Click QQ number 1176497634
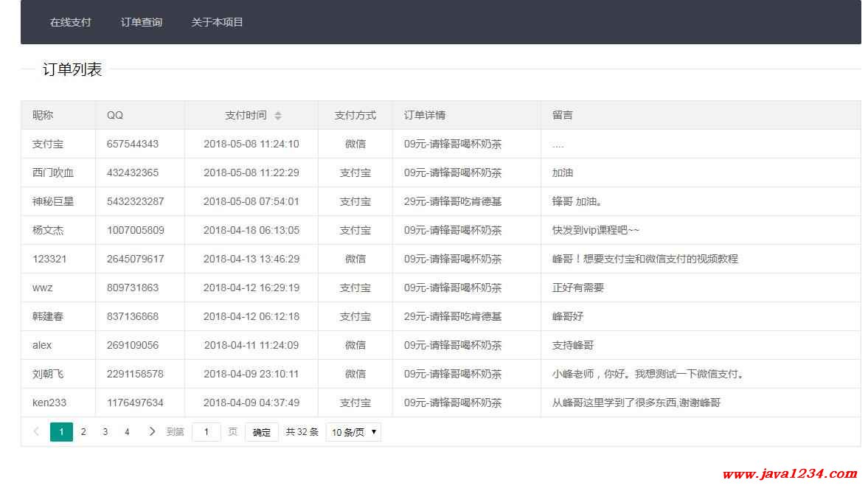868x491 pixels. coord(135,403)
